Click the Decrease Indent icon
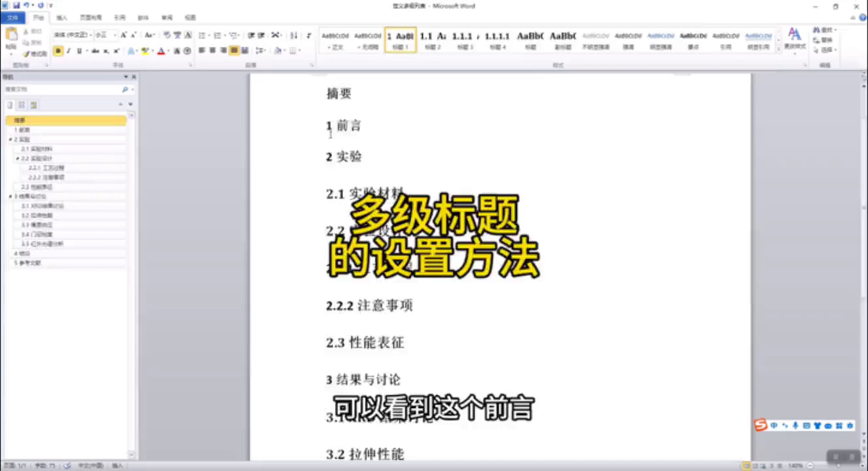Screen dimensions: 868x471 point(251,35)
